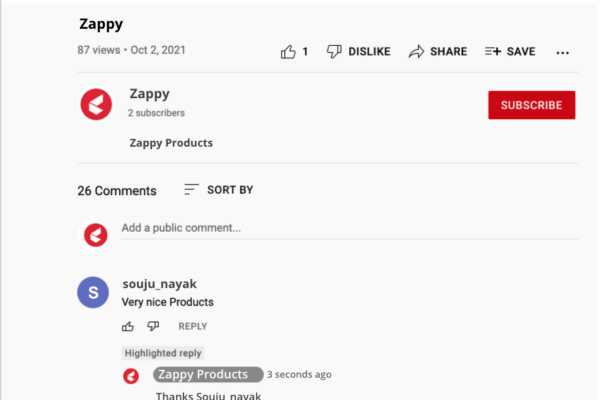Like the Zappy video with thumbs up
Image resolution: width=600 pixels, height=400 pixels.
tap(288, 52)
